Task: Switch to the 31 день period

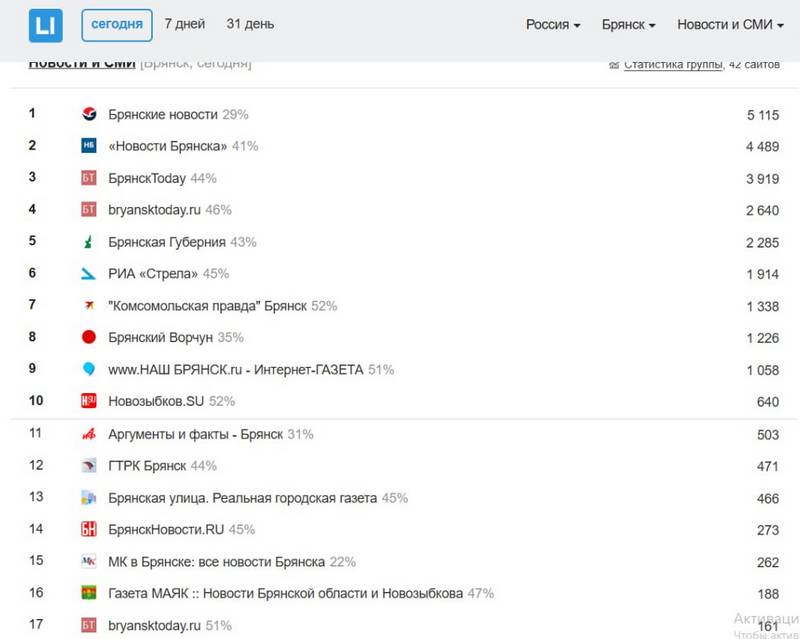Action: point(250,24)
